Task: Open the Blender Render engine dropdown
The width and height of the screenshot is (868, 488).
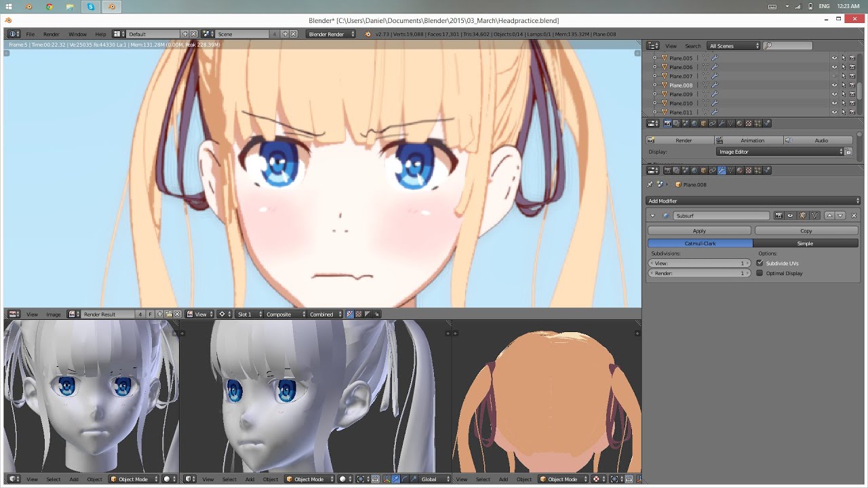Action: pyautogui.click(x=332, y=34)
